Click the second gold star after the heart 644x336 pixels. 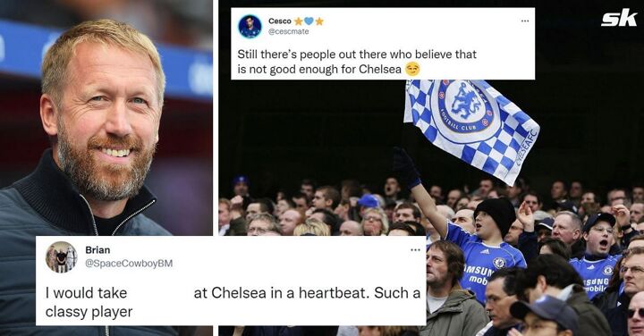click(x=319, y=21)
